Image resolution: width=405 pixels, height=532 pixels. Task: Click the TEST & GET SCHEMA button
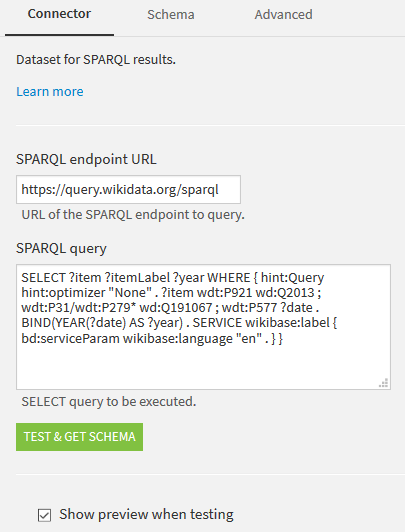[x=79, y=437]
